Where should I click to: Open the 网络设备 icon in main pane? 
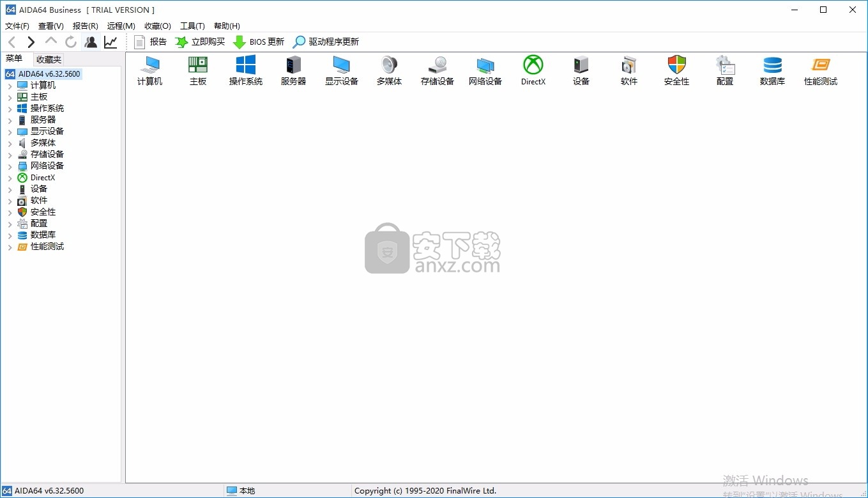point(485,70)
